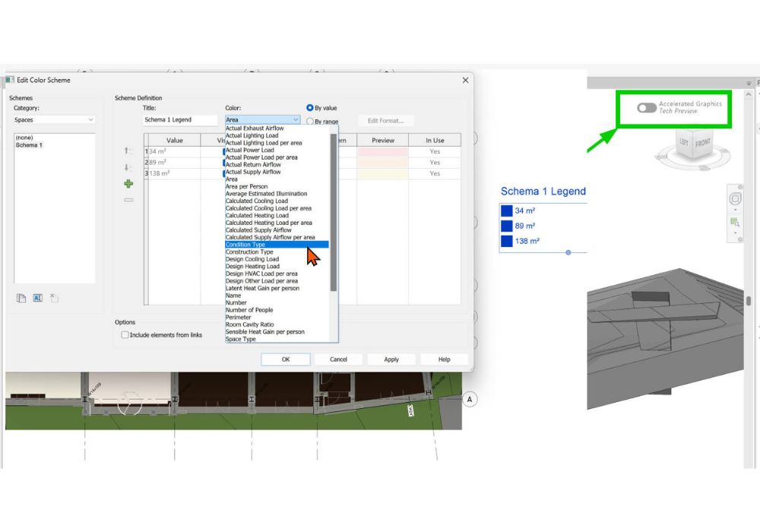This screenshot has width=760, height=532.
Task: Open the Category Spaces dropdown
Action: [x=55, y=120]
